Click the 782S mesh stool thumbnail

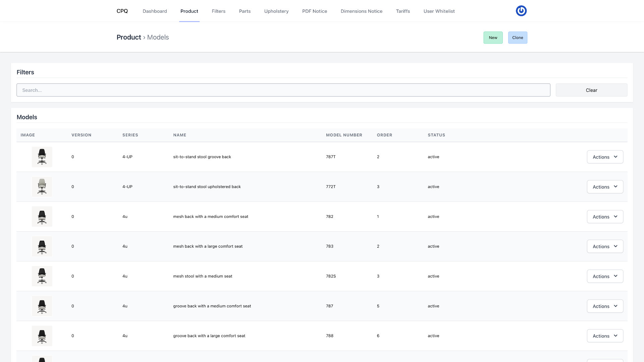[42, 276]
